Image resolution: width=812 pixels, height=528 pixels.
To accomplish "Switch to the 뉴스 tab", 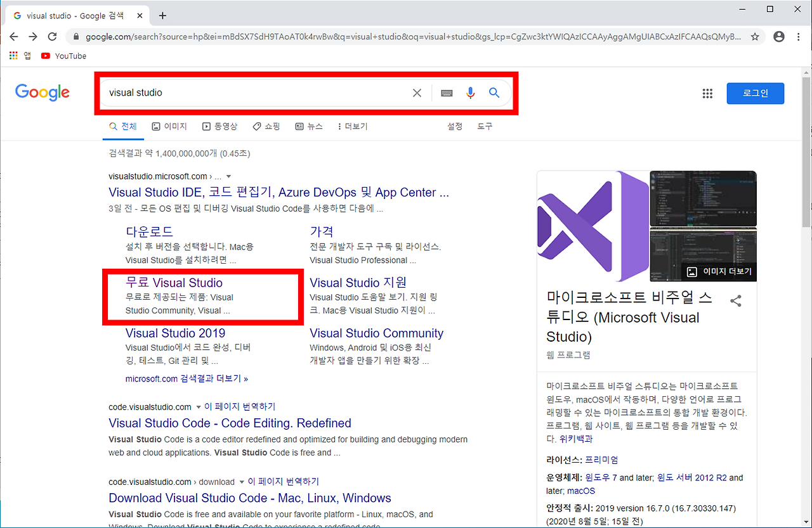I will (x=309, y=127).
